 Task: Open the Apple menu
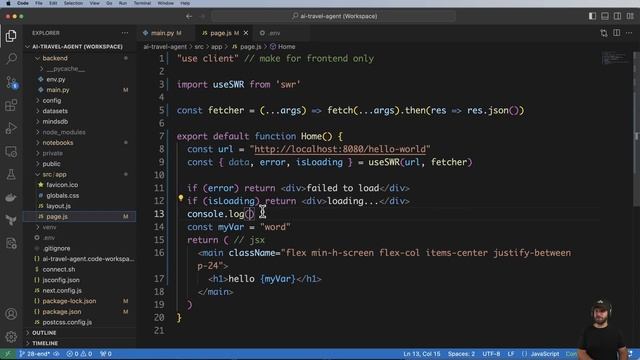pos(8,3)
